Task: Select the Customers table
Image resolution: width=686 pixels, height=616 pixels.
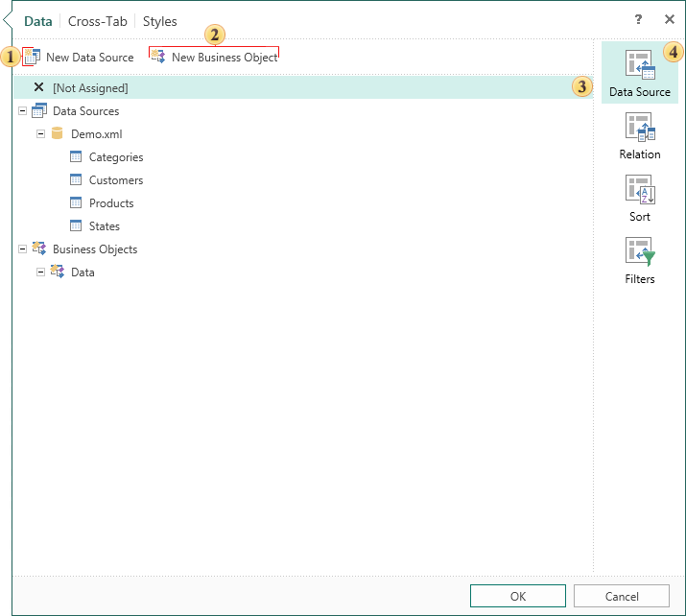Action: tap(115, 180)
